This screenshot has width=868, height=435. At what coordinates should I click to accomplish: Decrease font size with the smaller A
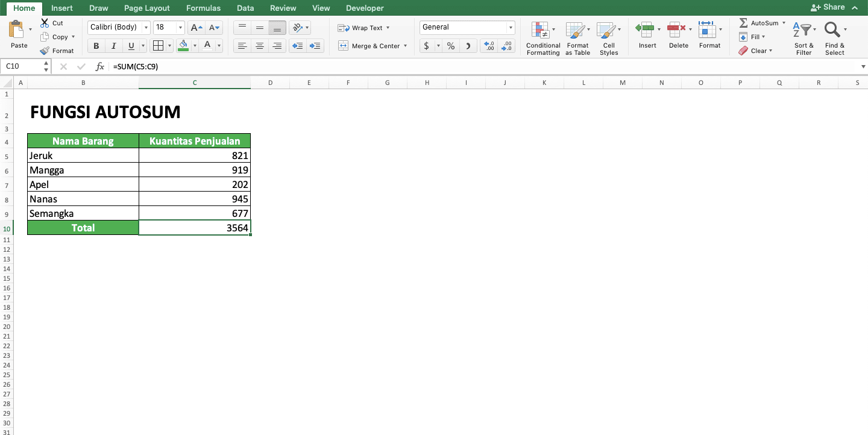click(214, 28)
